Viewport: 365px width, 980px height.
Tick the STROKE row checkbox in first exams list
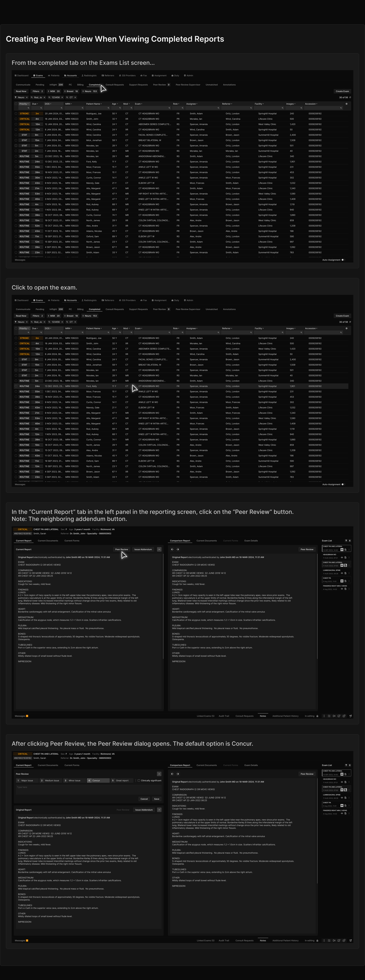point(16,113)
